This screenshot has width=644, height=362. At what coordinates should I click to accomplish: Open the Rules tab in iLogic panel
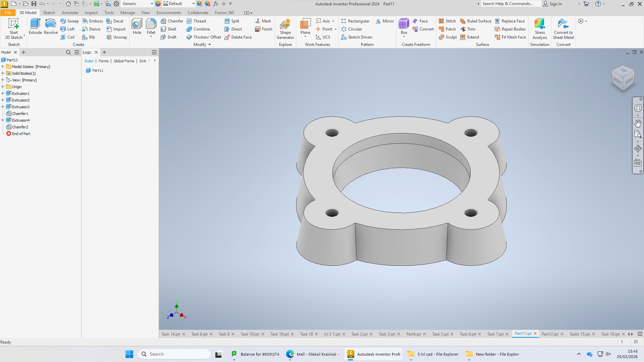click(89, 61)
